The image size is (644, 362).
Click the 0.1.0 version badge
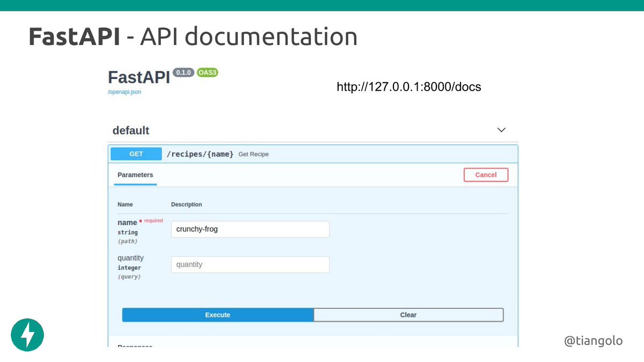pos(184,72)
